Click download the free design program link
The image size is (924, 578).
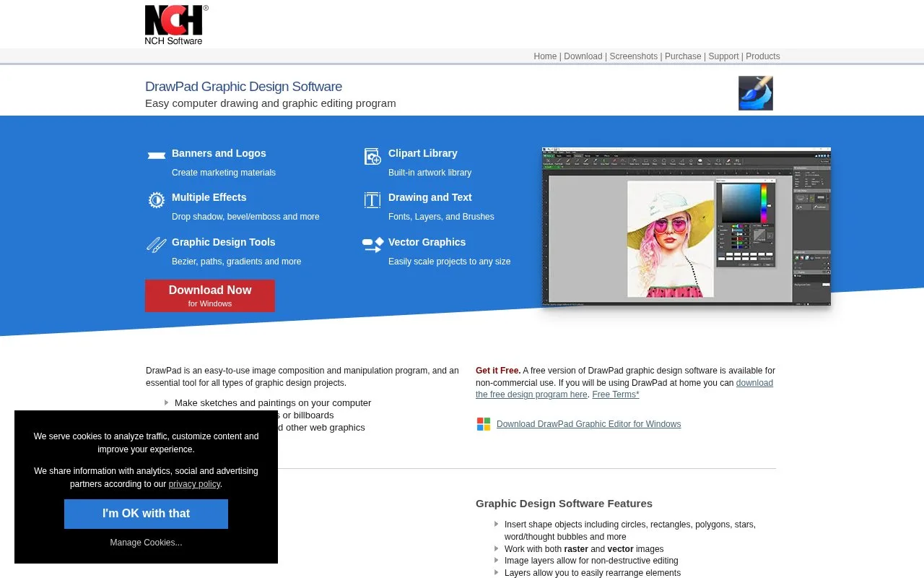coord(624,389)
